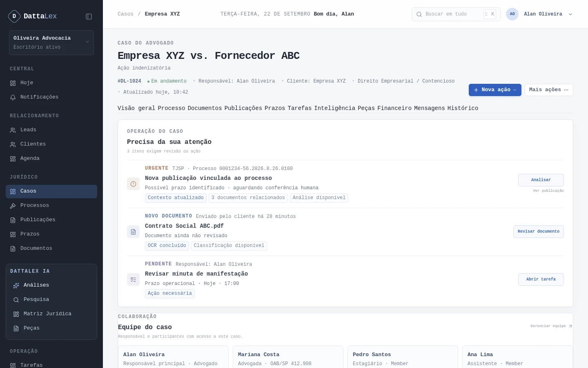Open Pesquisa under DattaLex IA
The width and height of the screenshot is (588, 368).
coord(51,300)
